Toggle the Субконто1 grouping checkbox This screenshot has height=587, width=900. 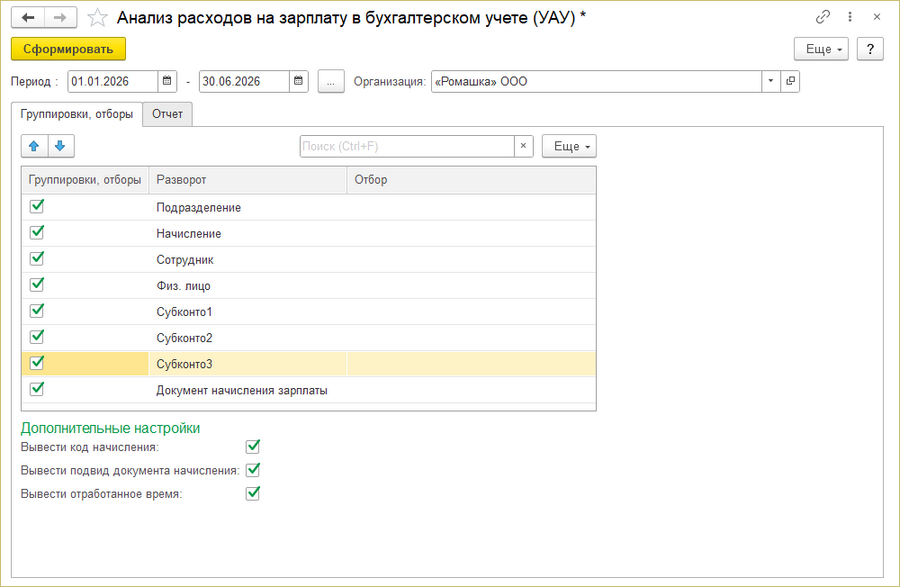pos(37,310)
